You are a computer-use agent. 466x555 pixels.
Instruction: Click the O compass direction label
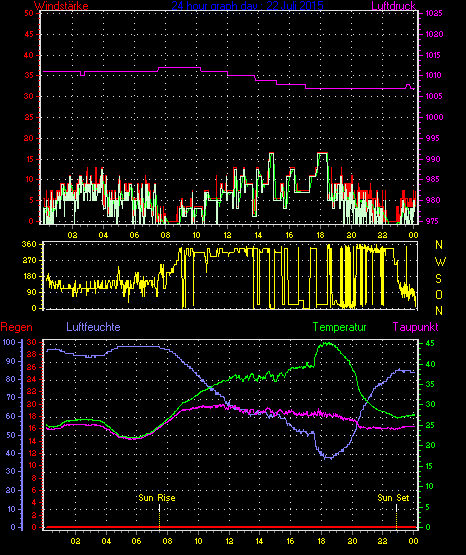pyautogui.click(x=439, y=294)
